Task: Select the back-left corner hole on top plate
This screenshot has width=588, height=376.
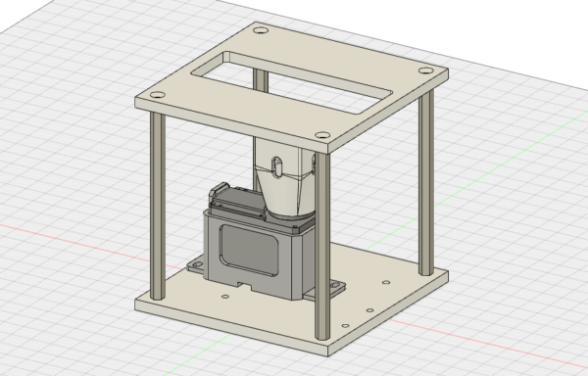Action: [261, 30]
